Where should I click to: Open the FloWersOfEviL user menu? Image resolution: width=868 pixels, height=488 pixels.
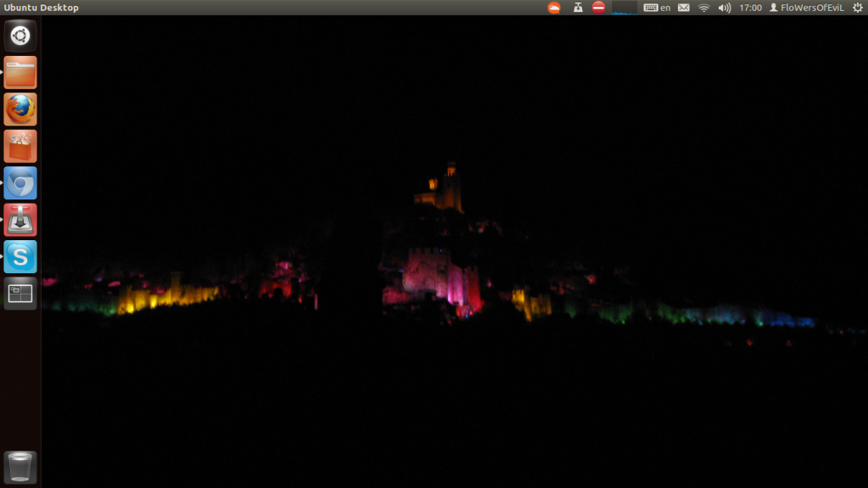click(806, 8)
